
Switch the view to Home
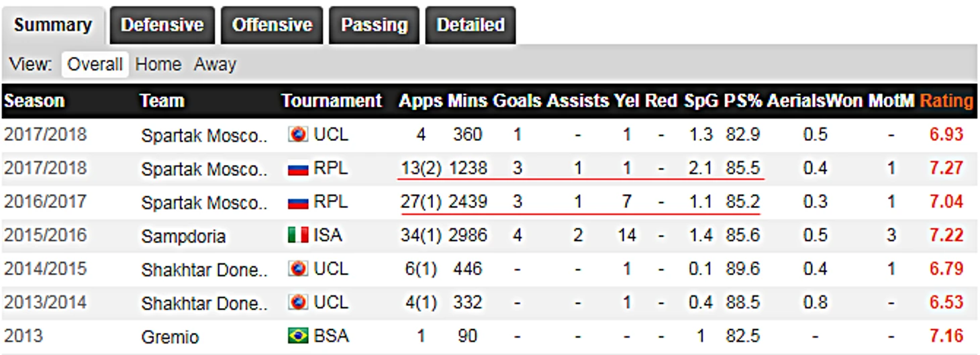click(x=158, y=64)
